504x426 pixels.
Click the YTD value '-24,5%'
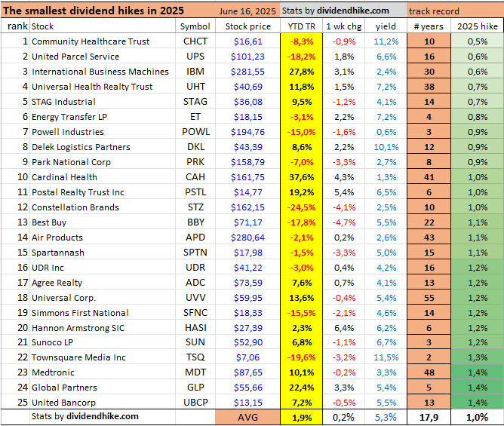(302, 207)
